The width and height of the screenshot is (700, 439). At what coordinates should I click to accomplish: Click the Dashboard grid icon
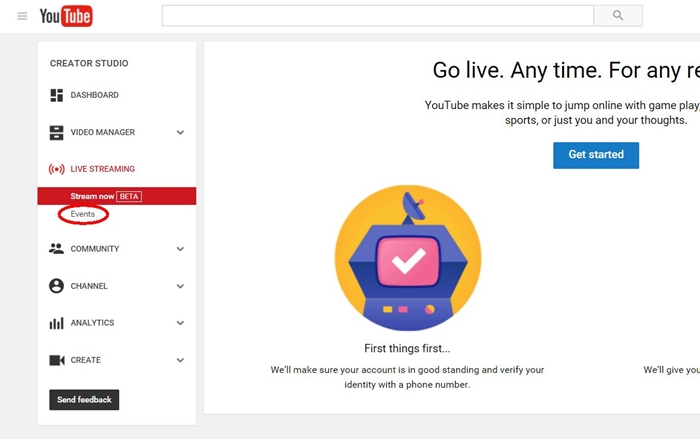tap(57, 95)
